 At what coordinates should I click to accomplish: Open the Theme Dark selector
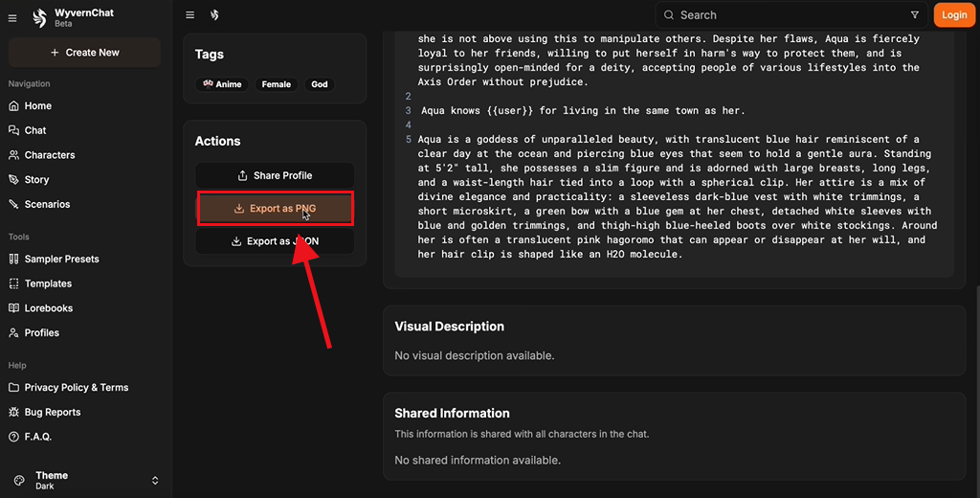(85, 480)
